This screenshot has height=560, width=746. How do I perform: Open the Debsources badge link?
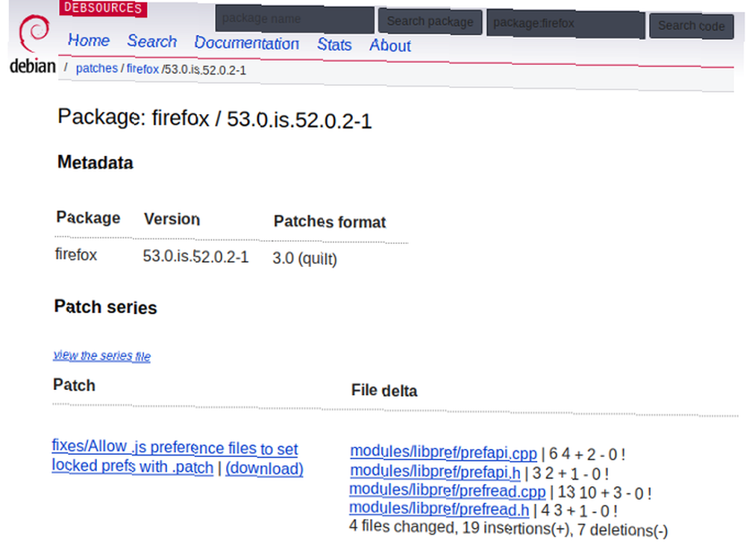pos(103,8)
